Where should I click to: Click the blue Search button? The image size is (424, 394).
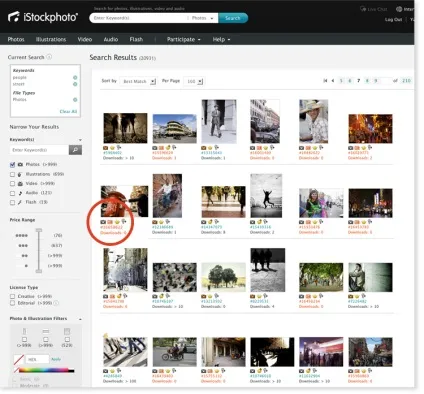[x=233, y=18]
